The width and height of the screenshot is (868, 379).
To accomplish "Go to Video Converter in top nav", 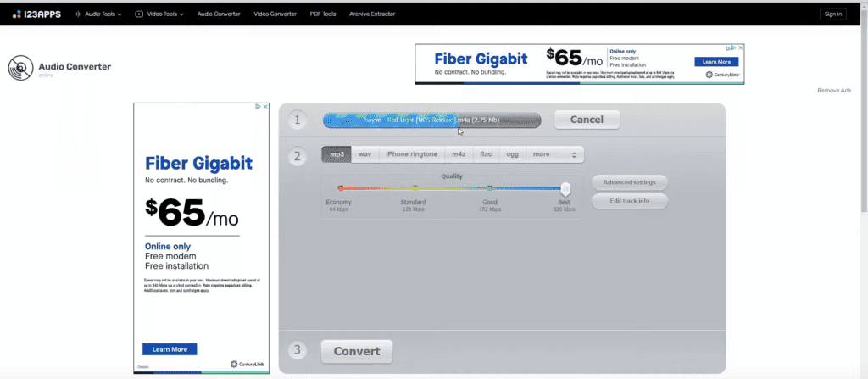I will tap(275, 14).
